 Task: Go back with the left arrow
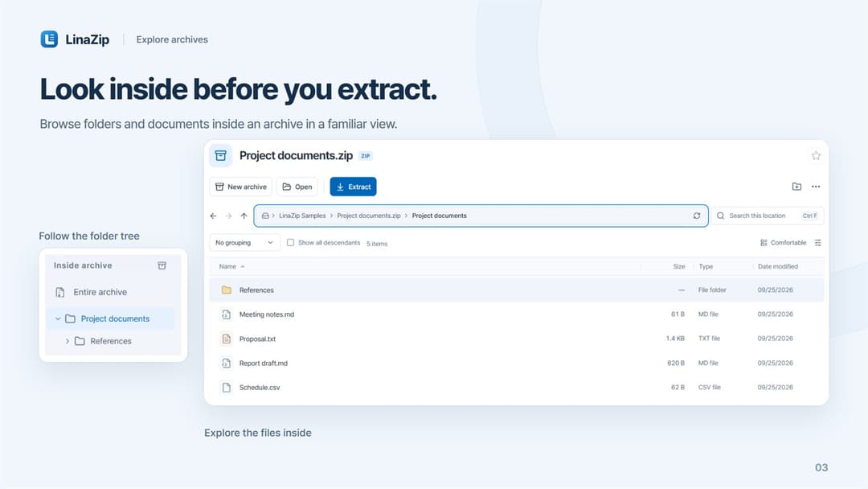click(213, 216)
